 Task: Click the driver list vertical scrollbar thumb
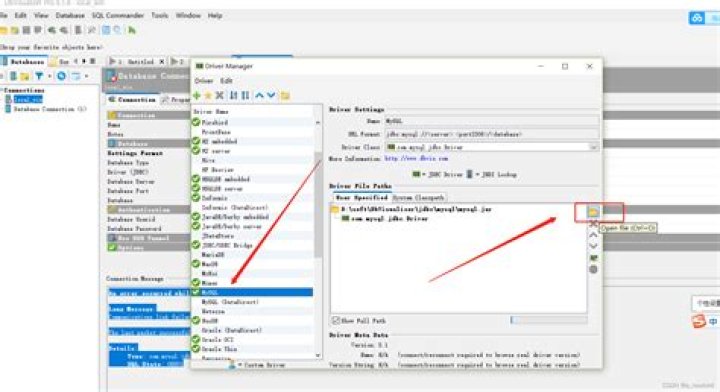pyautogui.click(x=318, y=205)
